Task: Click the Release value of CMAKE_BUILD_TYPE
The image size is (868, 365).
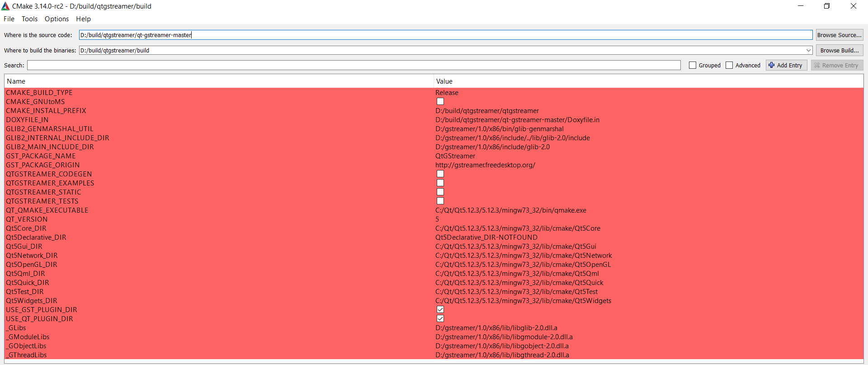Action: coord(447,92)
